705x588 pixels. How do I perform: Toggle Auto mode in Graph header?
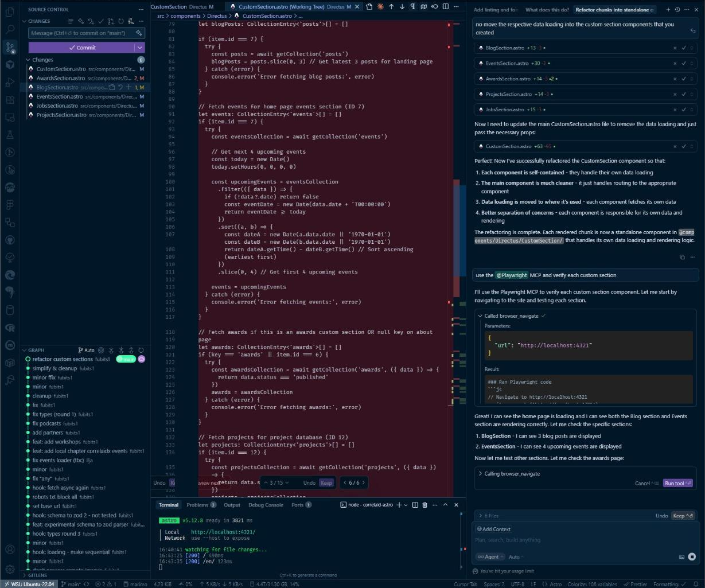[87, 350]
